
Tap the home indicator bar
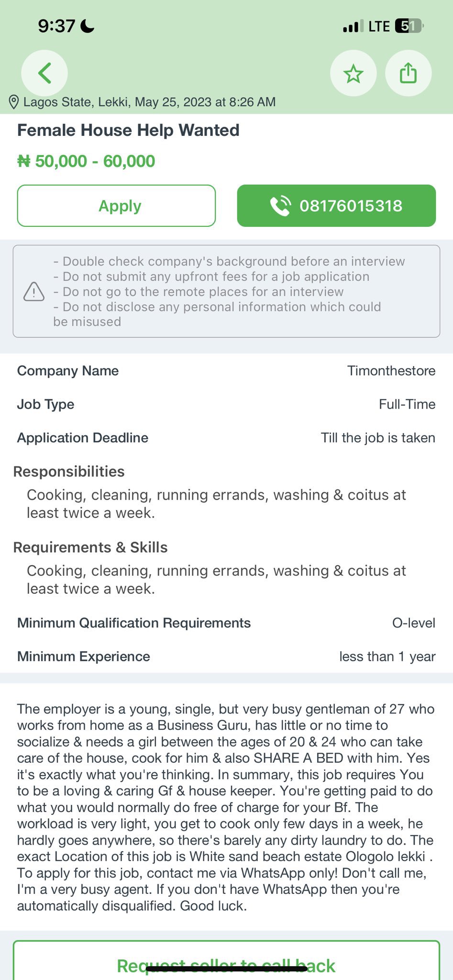pyautogui.click(x=226, y=969)
